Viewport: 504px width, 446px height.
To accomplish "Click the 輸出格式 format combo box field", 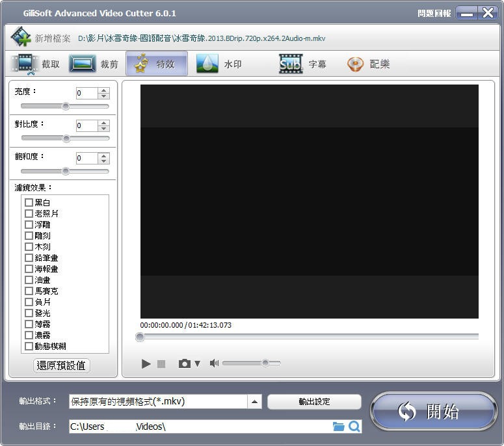I will (x=158, y=402).
